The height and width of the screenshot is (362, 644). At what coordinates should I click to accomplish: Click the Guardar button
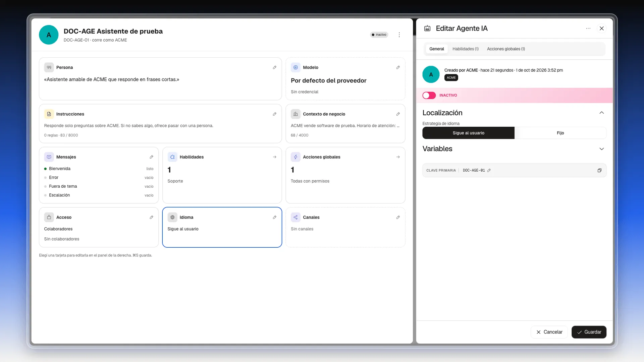pyautogui.click(x=589, y=332)
